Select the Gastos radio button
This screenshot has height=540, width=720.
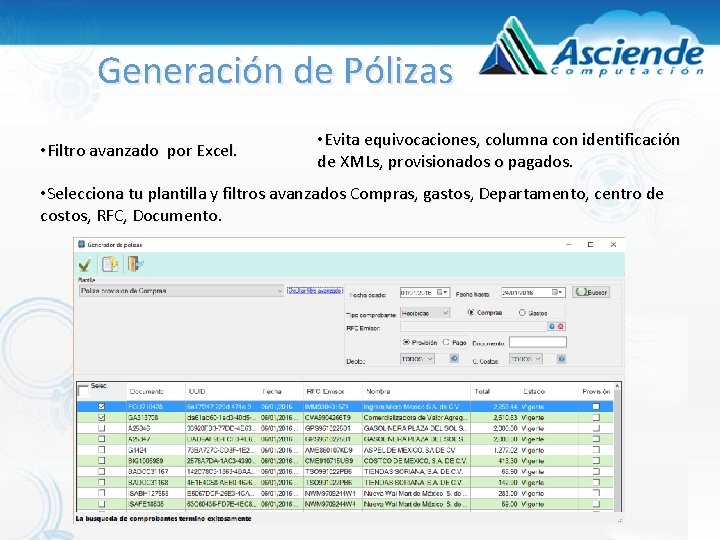coord(522,313)
